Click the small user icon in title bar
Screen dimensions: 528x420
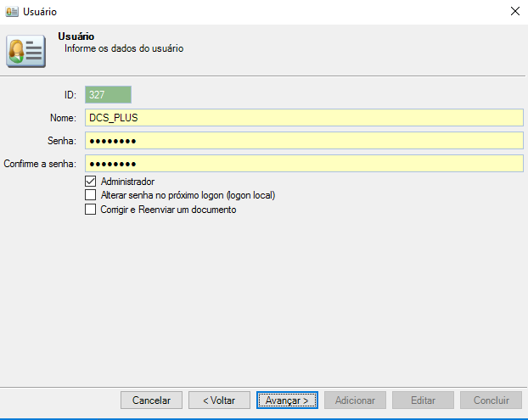[12, 12]
